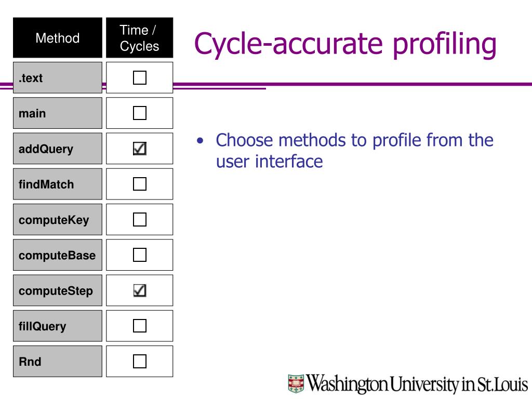
Task: Enable the Rnd checkbox
Action: pos(139,362)
